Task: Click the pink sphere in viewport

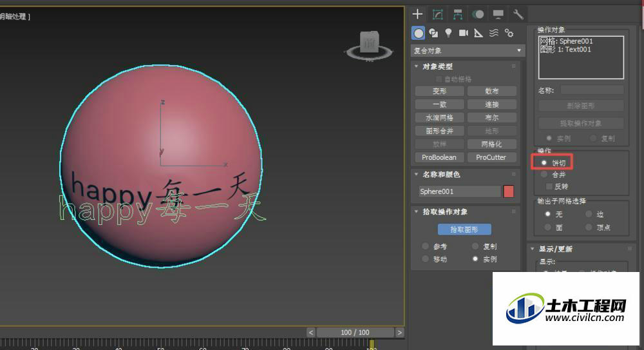Action: tap(161, 166)
